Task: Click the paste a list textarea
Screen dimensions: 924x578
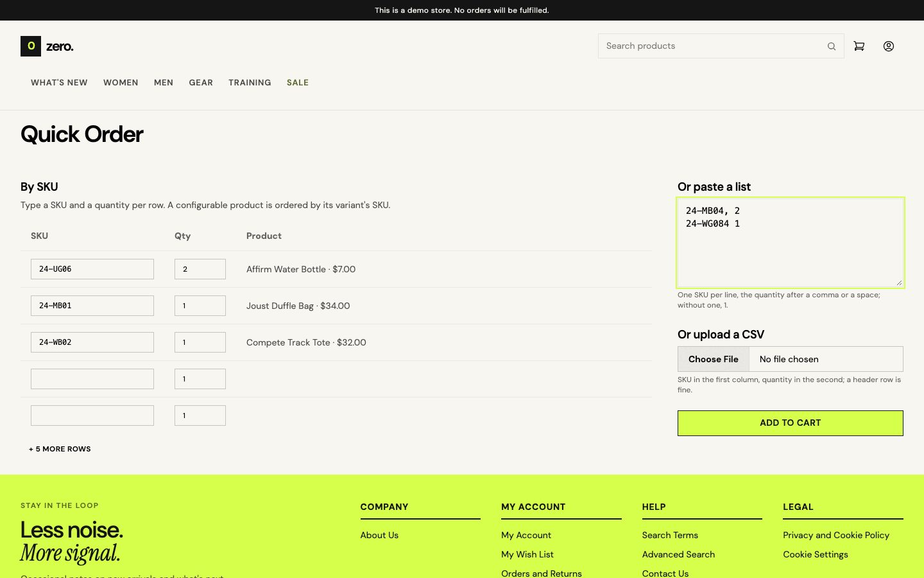Action: click(791, 243)
